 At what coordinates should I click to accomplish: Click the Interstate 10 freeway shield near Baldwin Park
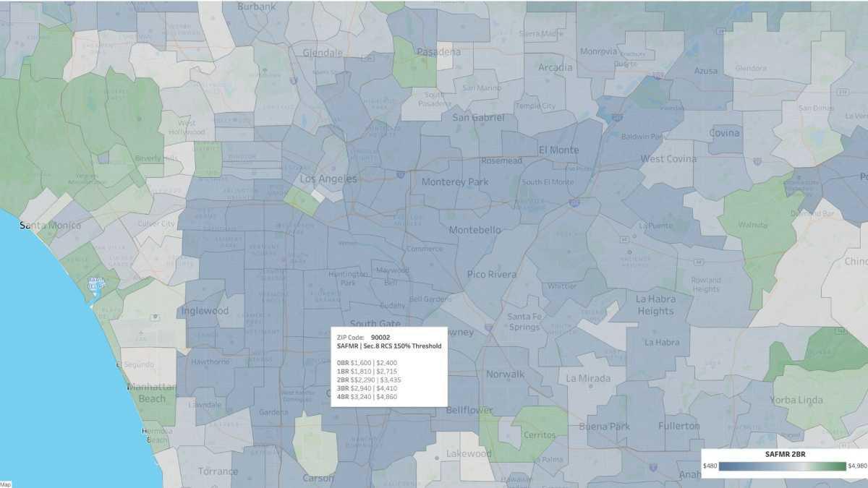click(616, 116)
